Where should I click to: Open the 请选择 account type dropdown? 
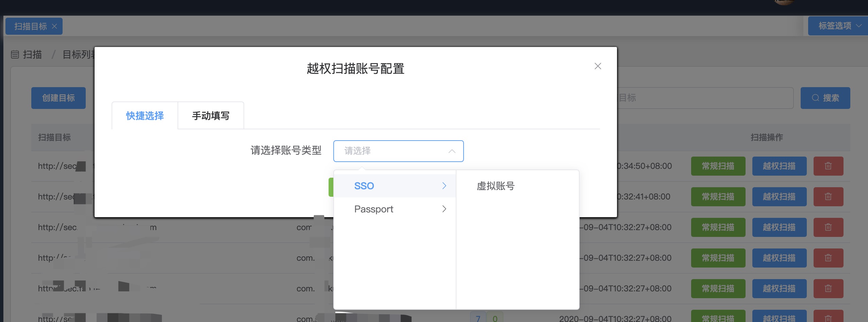click(398, 151)
